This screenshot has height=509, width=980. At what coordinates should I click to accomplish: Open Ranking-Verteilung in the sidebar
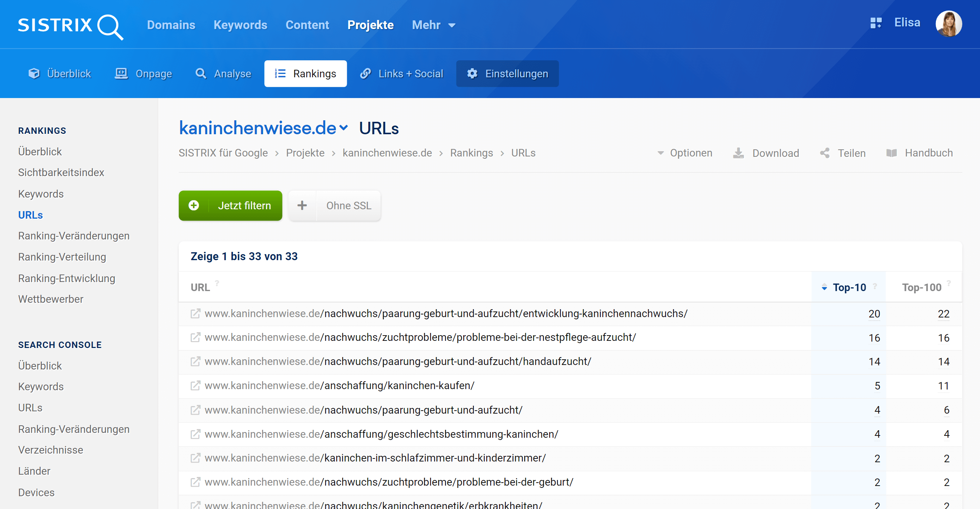(x=62, y=257)
